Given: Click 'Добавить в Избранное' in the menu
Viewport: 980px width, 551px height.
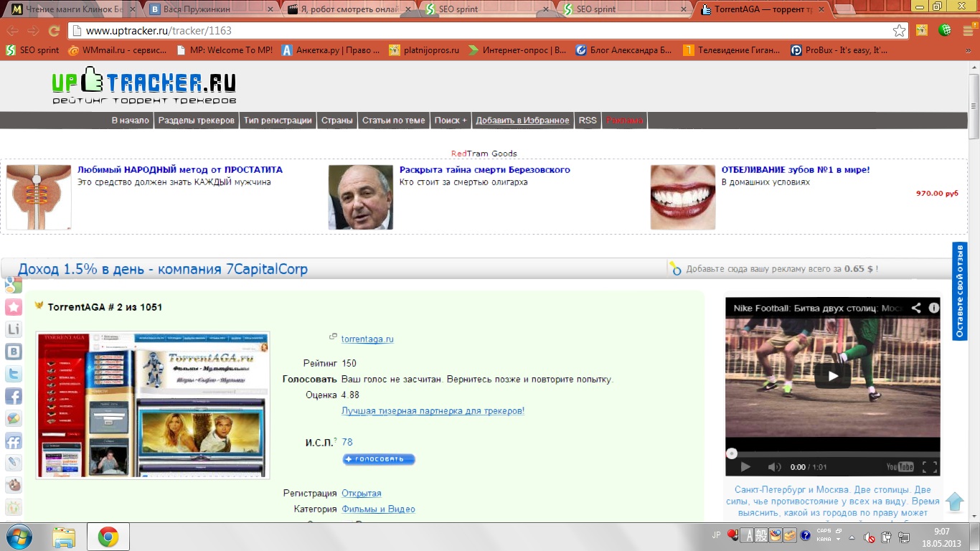Looking at the screenshot, I should tap(522, 121).
